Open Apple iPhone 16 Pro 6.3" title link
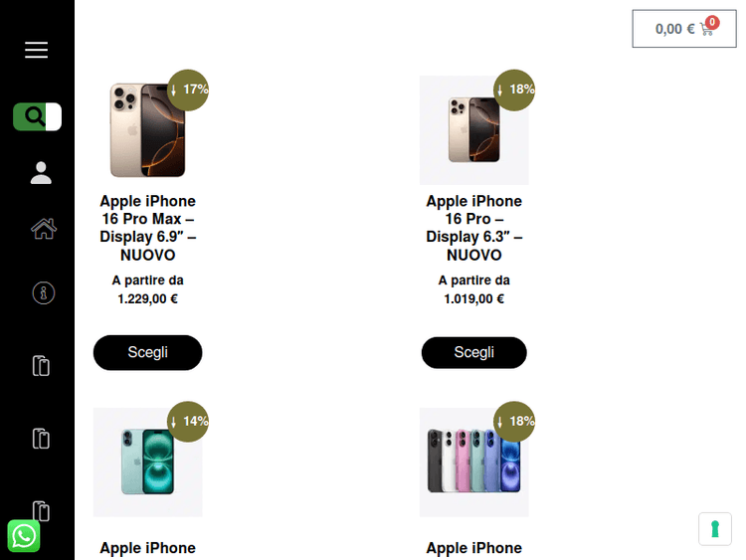 [473, 228]
